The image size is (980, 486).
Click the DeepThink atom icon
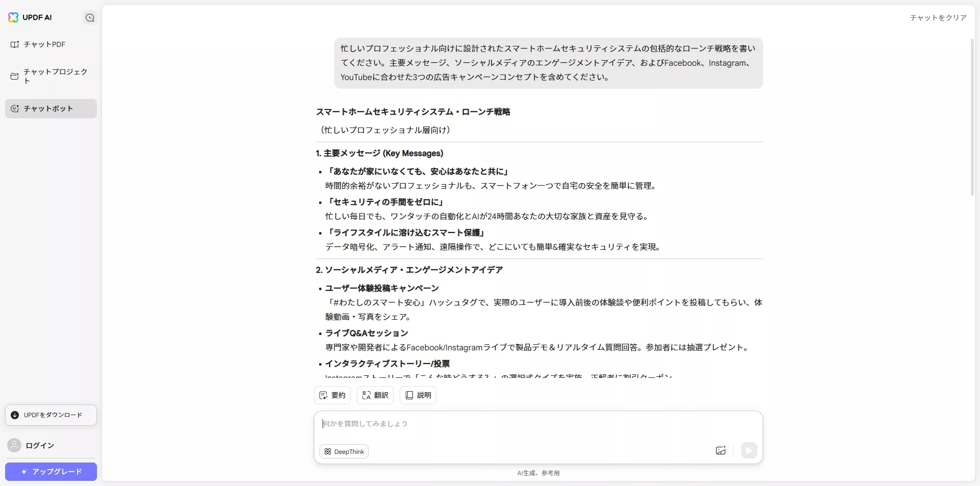(328, 452)
